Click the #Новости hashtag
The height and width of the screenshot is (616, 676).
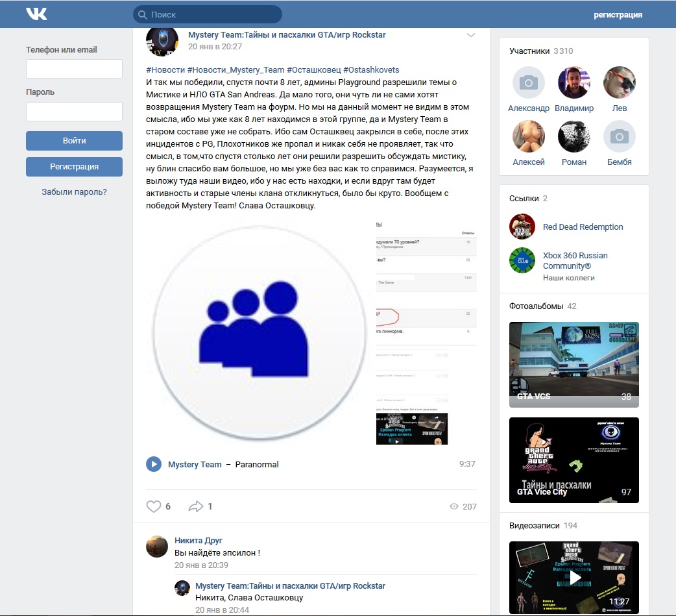pos(165,70)
